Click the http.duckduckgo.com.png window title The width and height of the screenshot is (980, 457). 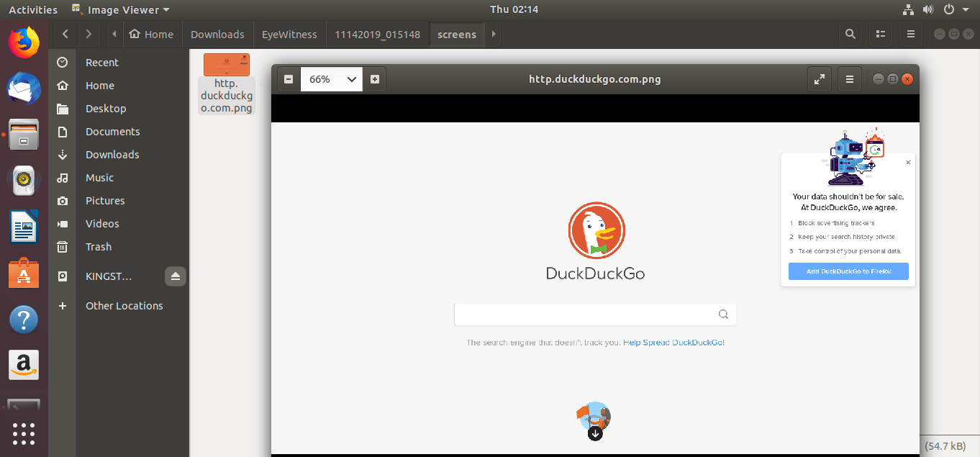[595, 79]
